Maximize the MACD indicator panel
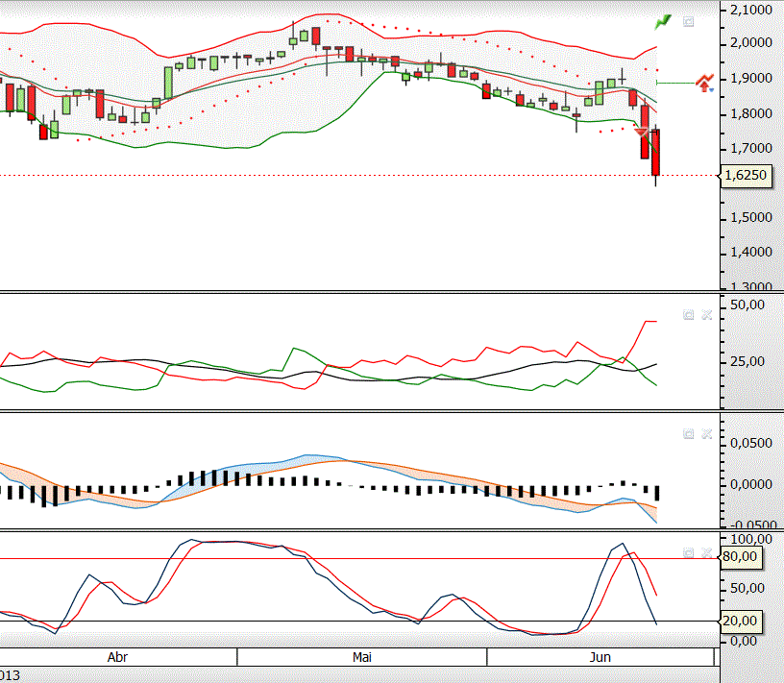The width and height of the screenshot is (784, 683). pos(689,434)
